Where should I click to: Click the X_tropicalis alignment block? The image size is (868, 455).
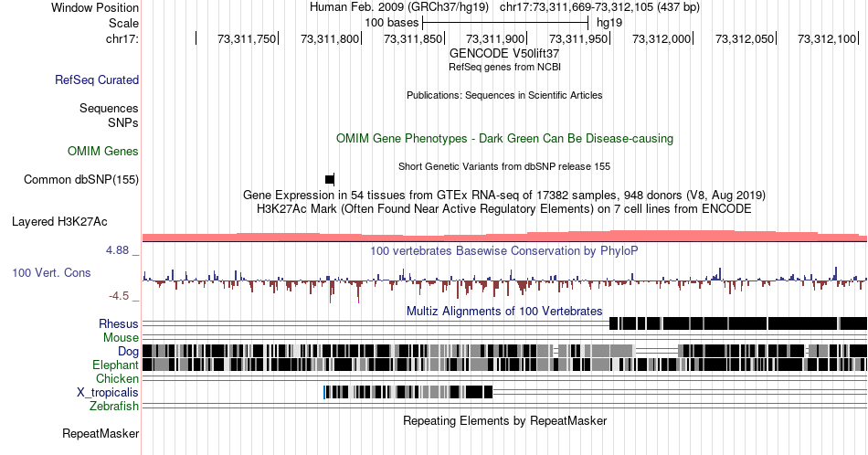(408, 393)
